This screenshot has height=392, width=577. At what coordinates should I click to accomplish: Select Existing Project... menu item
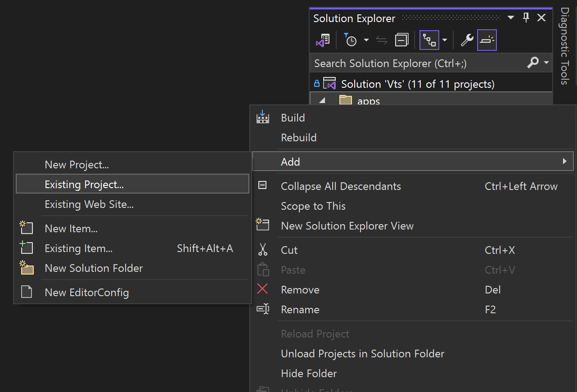pos(132,184)
